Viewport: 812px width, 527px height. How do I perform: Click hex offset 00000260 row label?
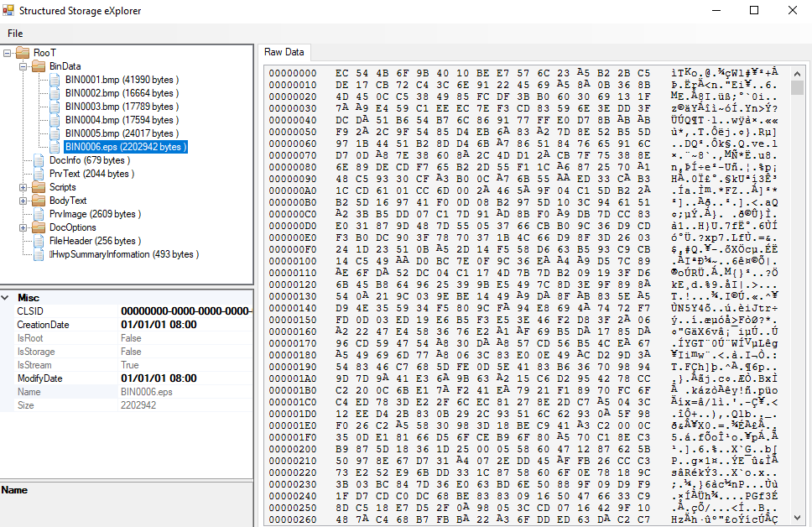[x=293, y=519]
